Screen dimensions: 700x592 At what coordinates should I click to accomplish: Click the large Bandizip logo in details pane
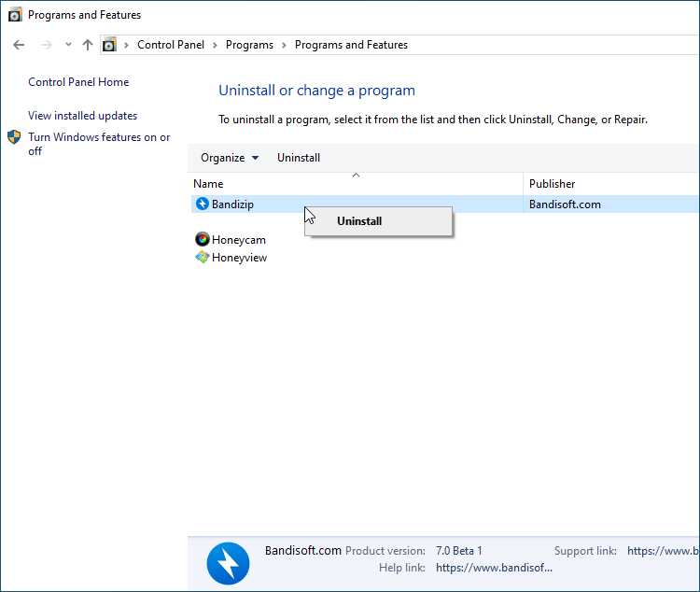coord(228,563)
